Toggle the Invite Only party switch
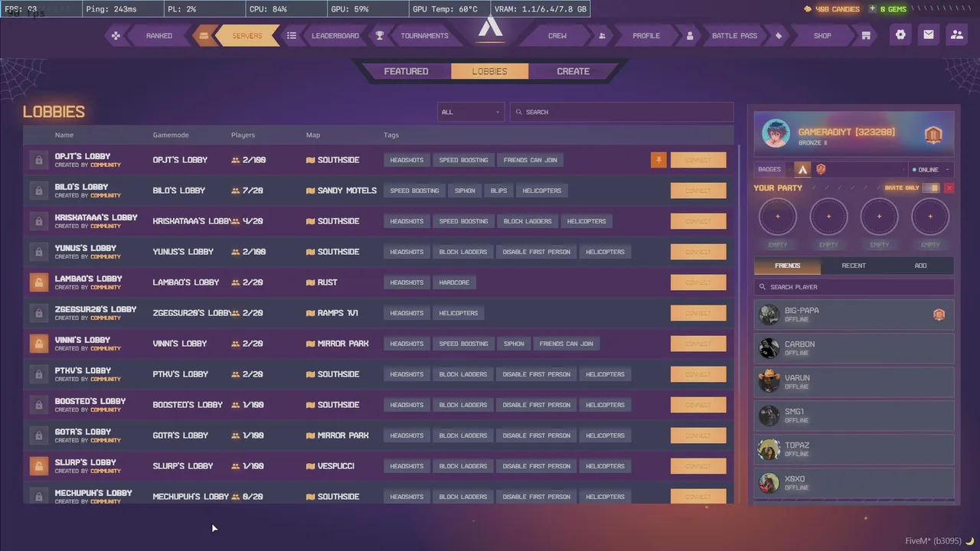Viewport: 980px width, 551px height. pos(931,188)
